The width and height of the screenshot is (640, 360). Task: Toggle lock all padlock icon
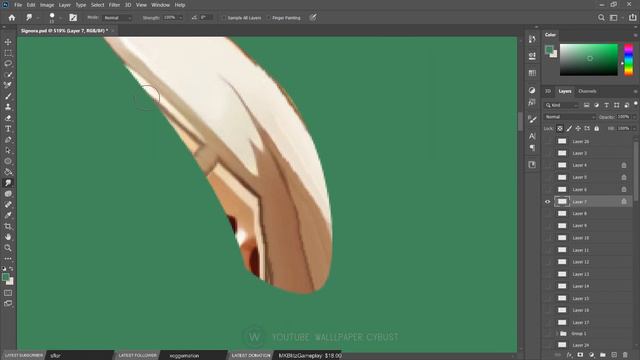tap(597, 129)
